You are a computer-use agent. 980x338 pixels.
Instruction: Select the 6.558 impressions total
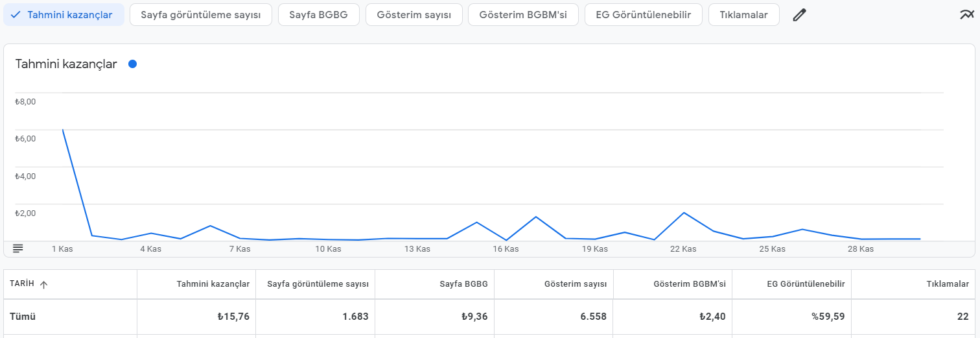click(594, 317)
